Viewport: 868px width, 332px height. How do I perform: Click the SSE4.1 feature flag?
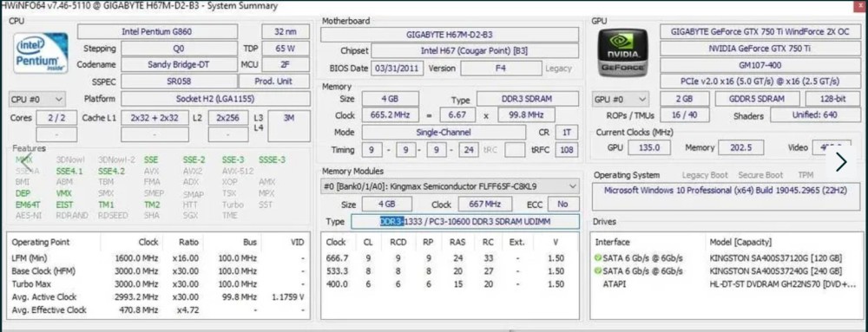(69, 172)
